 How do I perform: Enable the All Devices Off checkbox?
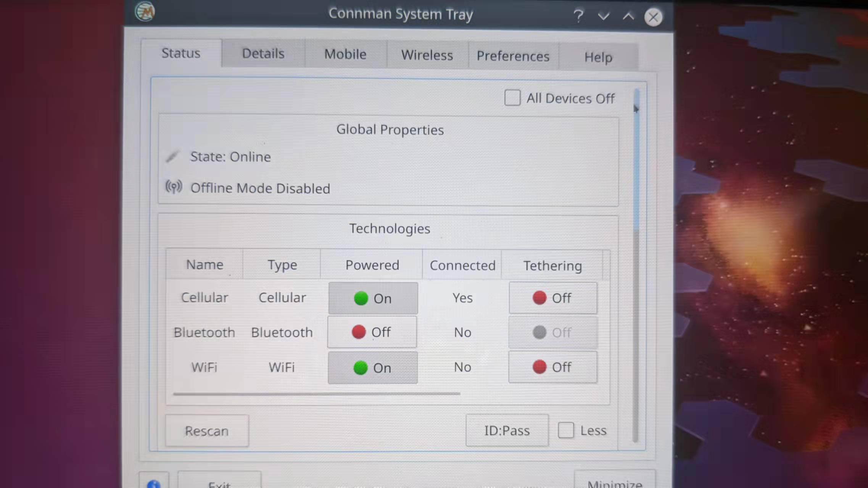[x=512, y=98]
